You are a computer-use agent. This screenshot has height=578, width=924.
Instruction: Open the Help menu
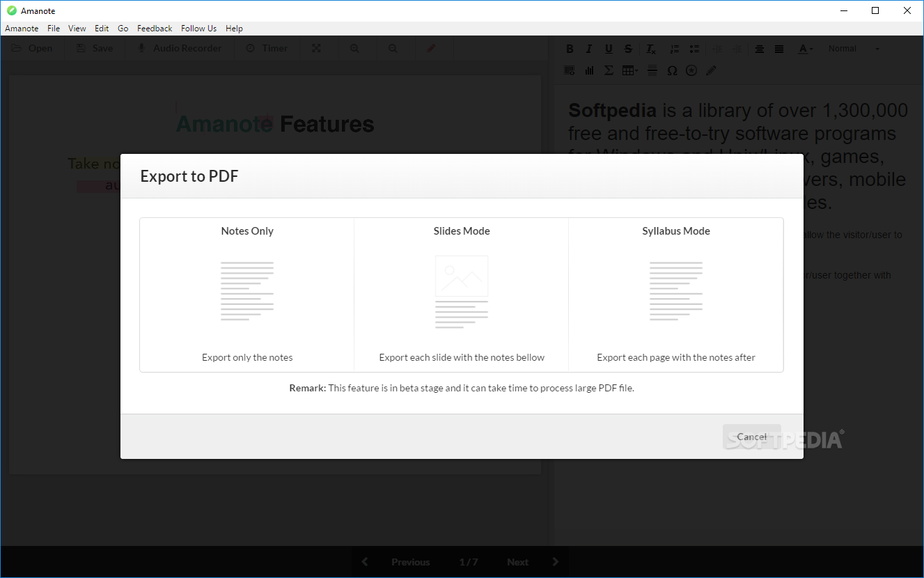[x=234, y=29]
